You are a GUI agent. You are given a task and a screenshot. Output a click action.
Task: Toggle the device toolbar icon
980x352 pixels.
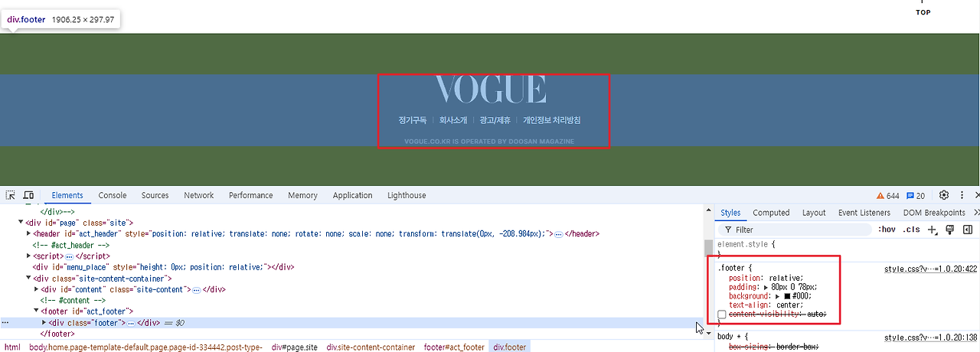(28, 196)
